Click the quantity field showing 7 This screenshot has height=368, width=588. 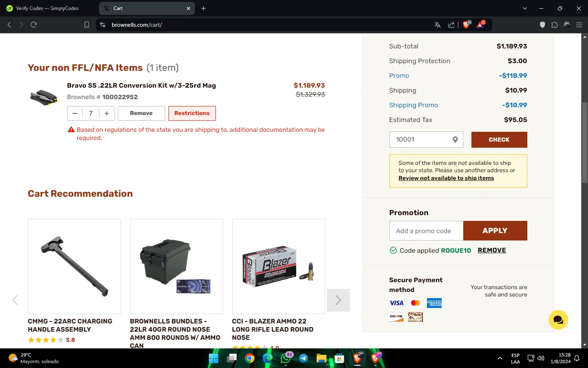pyautogui.click(x=91, y=113)
